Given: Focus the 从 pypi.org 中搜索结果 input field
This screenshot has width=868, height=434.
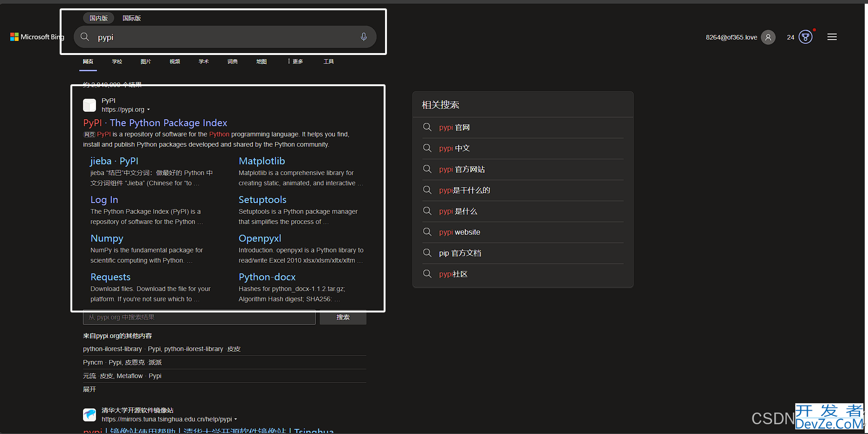Looking at the screenshot, I should tap(199, 317).
